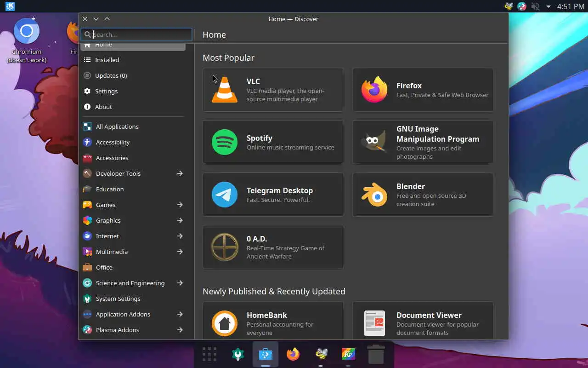Click the application grid launcher in the dock

tap(209, 354)
